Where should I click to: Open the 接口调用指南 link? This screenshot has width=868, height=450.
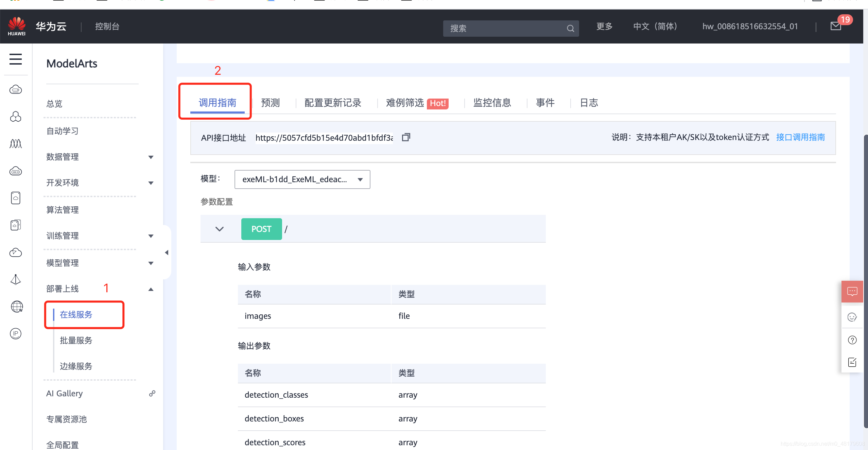800,137
